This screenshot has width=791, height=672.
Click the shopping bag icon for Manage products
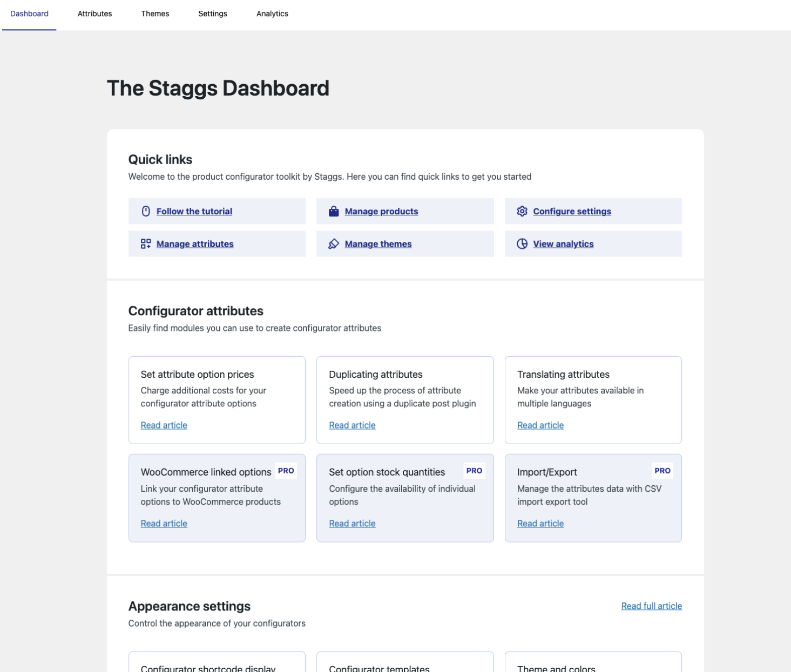(x=334, y=211)
